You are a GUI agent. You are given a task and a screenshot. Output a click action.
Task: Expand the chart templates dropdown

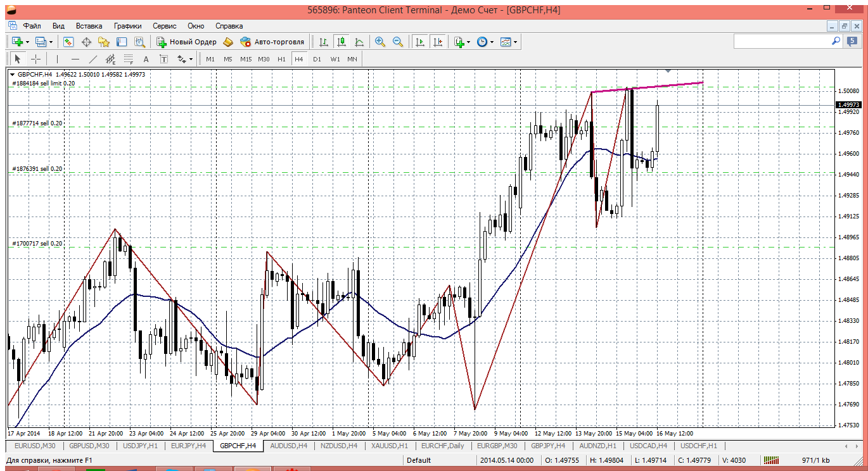(x=515, y=42)
